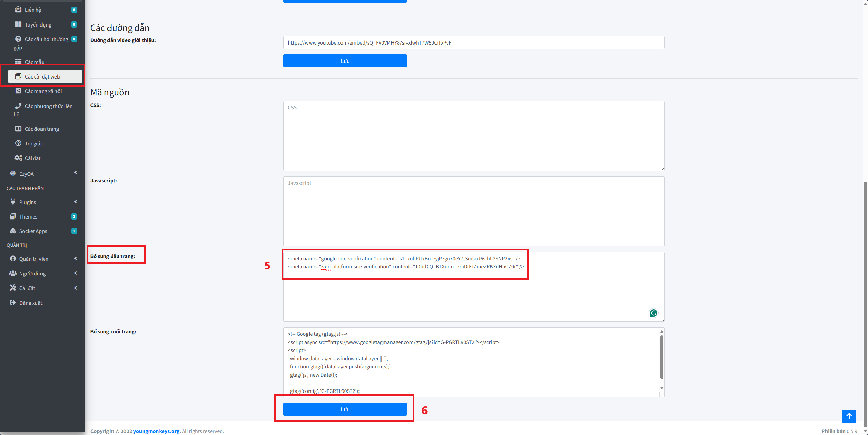Expand the Plugins submenu chevron
Image resolution: width=868 pixels, height=435 pixels.
point(76,202)
